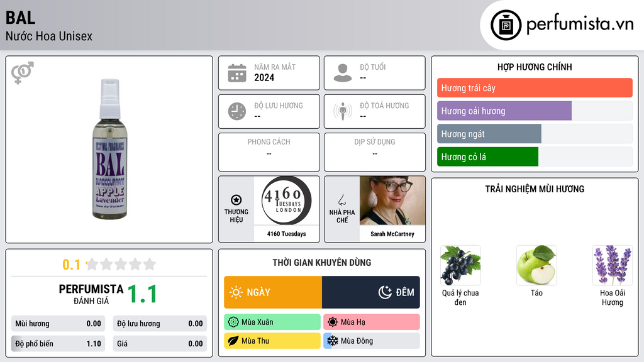This screenshot has height=362, width=644.
Task: Click the Mùi hương score row
Action: coord(58,324)
